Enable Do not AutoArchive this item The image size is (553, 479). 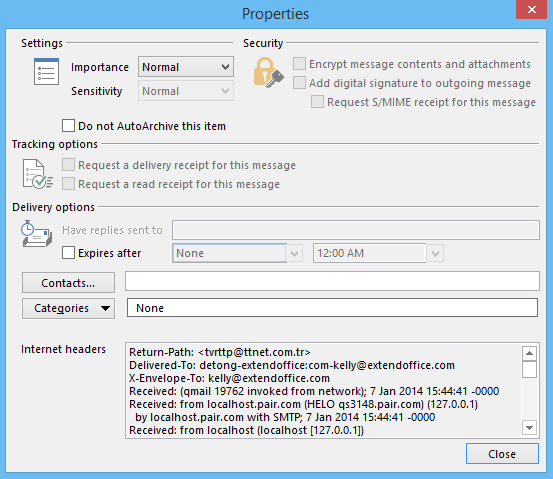click(x=68, y=126)
